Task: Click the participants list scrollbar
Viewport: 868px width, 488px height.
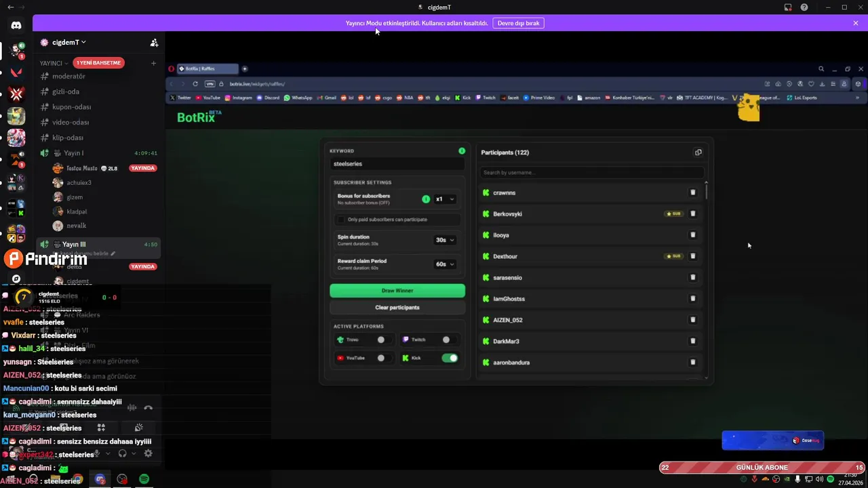Action: pos(706,190)
